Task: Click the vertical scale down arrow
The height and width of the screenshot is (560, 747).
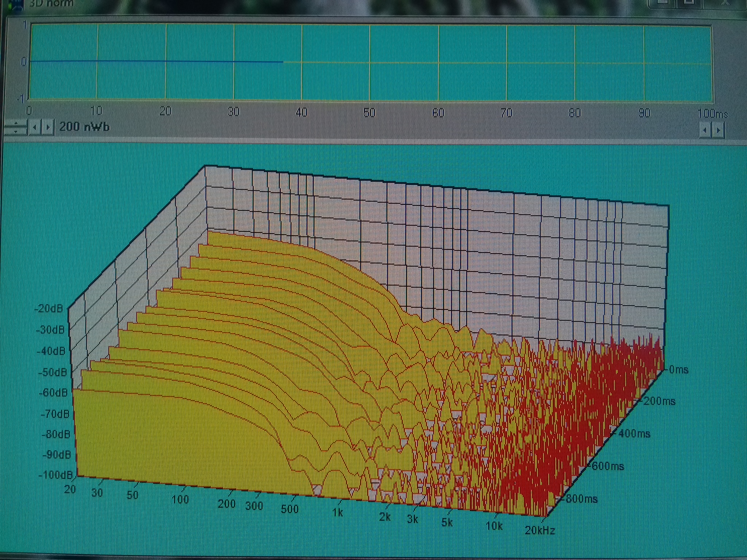Action: click(x=15, y=131)
